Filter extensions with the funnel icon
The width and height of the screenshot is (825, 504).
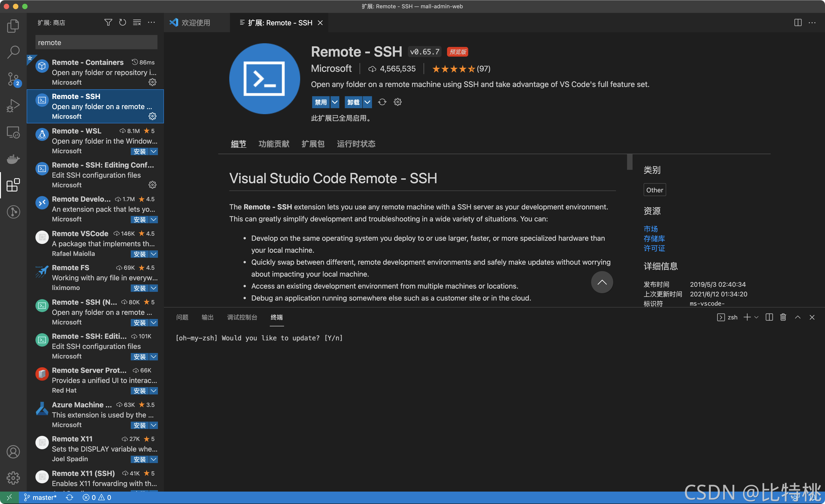[x=108, y=22]
